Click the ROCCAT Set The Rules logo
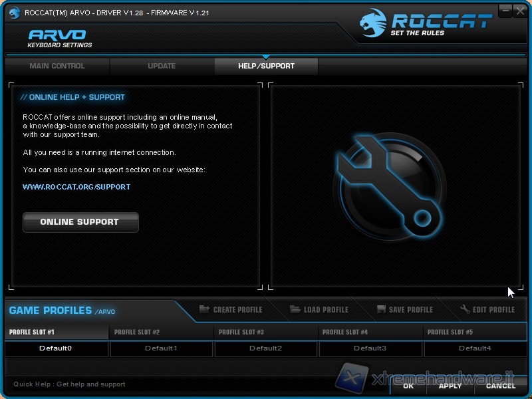Image resolution: width=532 pixels, height=399 pixels. 426,23
